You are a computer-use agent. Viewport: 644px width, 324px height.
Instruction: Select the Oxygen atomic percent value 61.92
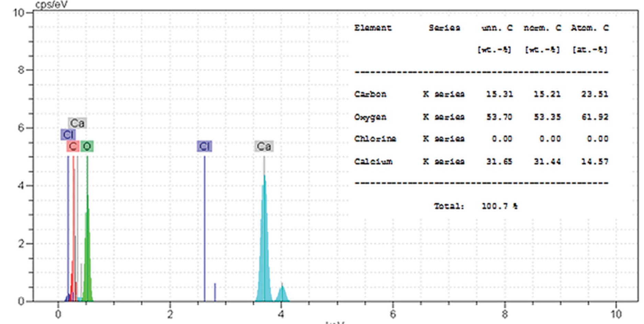pos(595,117)
